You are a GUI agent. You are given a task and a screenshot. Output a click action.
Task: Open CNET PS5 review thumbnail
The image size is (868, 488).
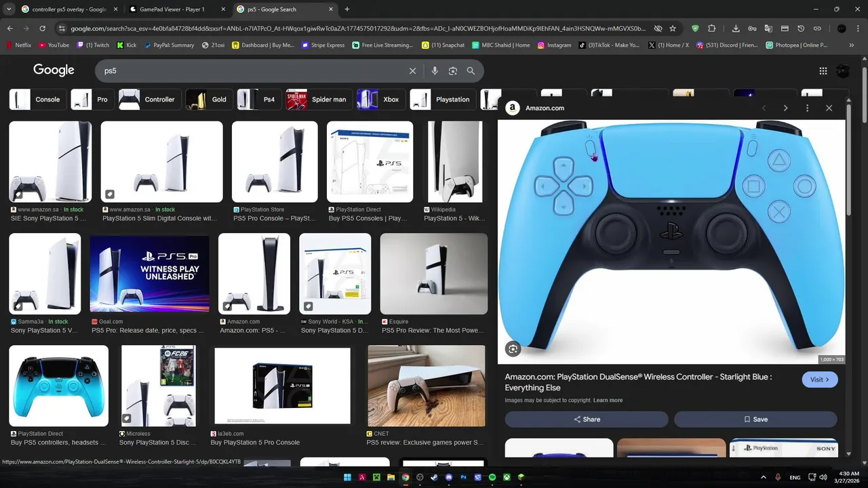point(426,386)
